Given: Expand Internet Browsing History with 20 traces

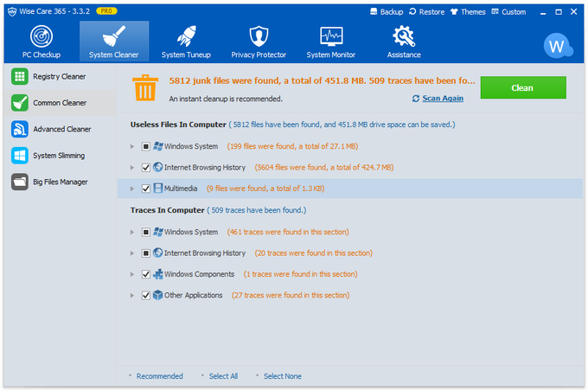Looking at the screenshot, I should [x=132, y=253].
